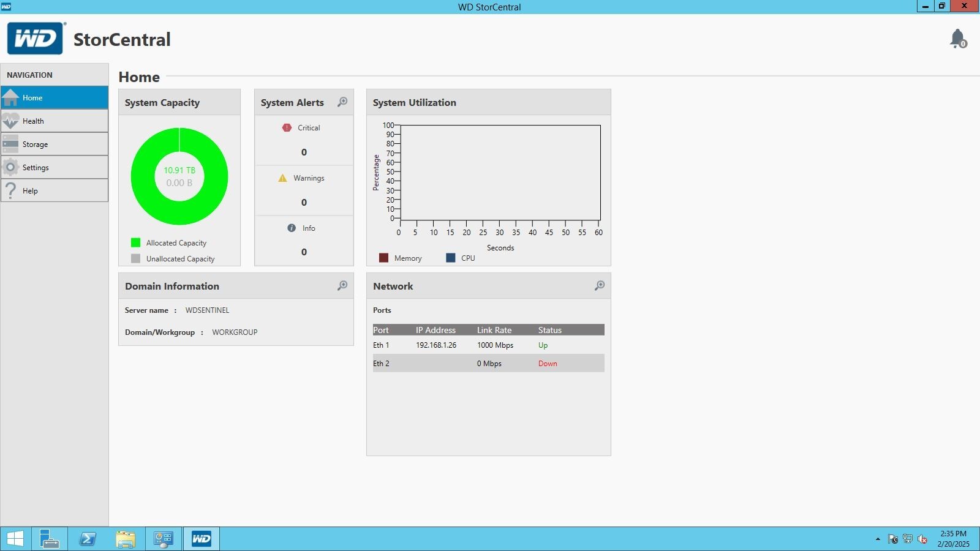Viewport: 980px width, 551px height.
Task: Open Server Manager from taskbar
Action: [x=49, y=539]
